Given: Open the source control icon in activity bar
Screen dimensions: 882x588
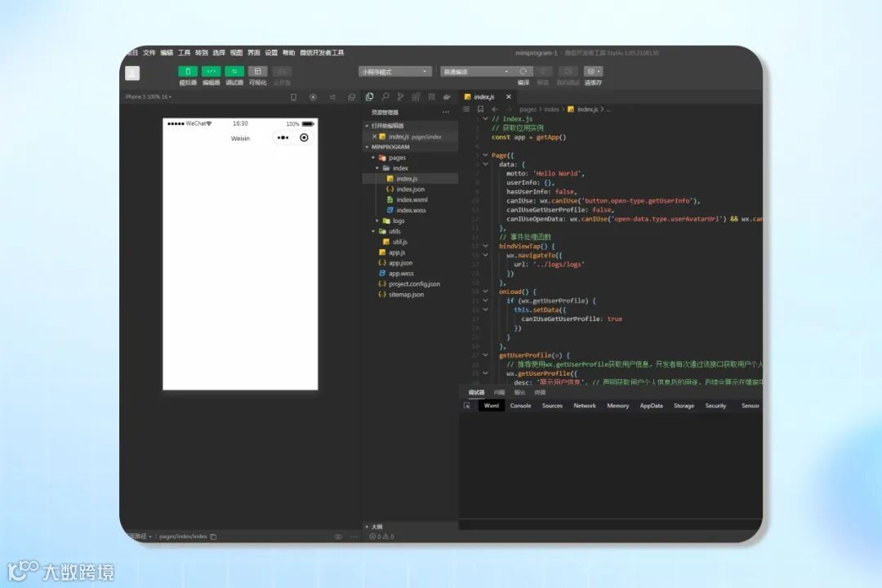Looking at the screenshot, I should (400, 97).
